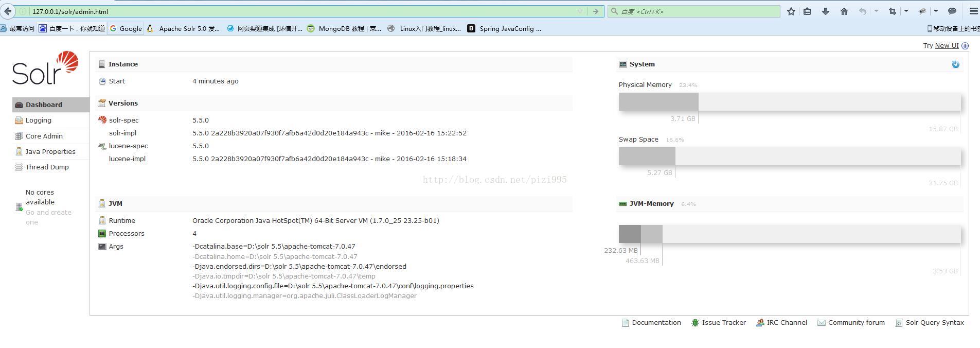Image resolution: width=980 pixels, height=348 pixels.
Task: Open the Community forum footer link
Action: [x=851, y=323]
